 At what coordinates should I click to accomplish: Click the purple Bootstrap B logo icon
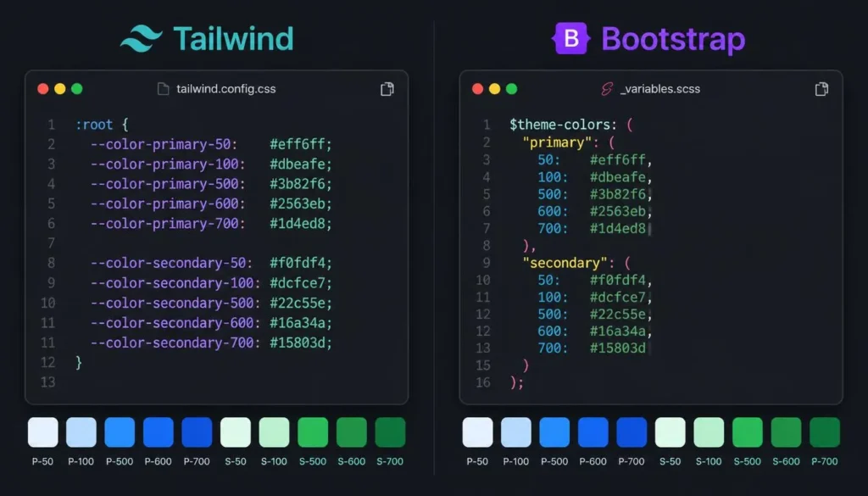coord(570,38)
